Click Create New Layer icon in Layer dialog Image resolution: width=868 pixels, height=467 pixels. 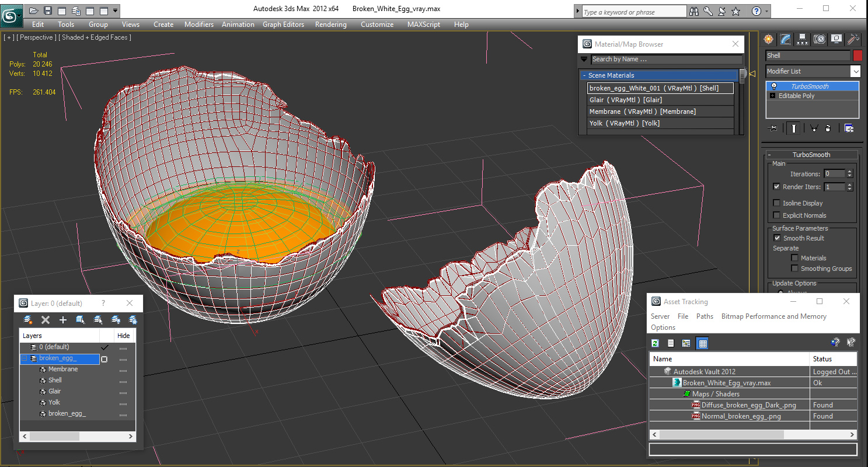(x=28, y=320)
